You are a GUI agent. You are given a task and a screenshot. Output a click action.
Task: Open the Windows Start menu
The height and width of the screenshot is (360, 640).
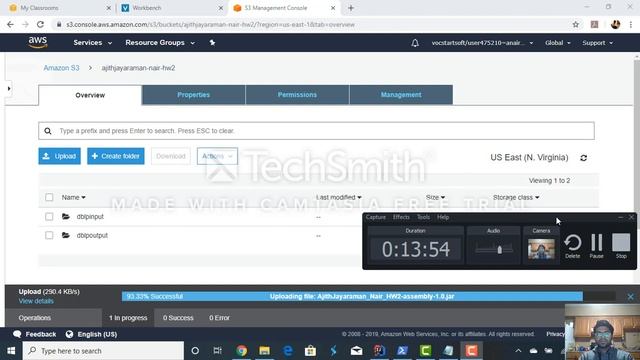11,351
